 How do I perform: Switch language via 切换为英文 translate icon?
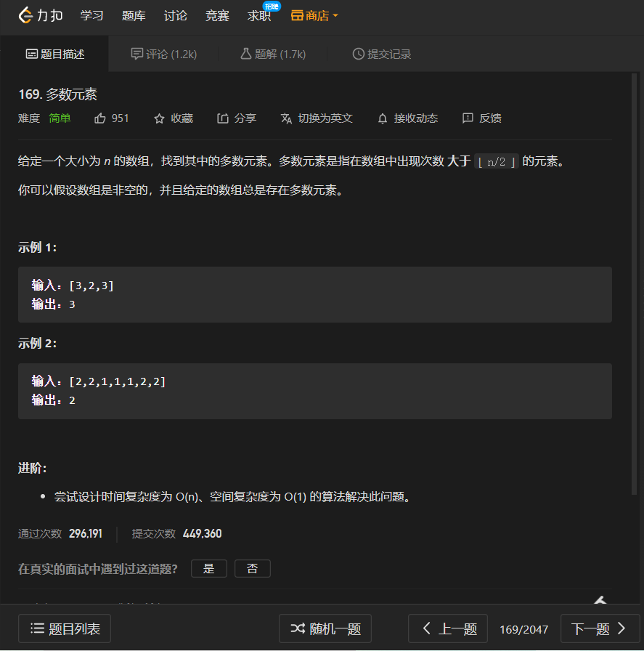coord(286,118)
